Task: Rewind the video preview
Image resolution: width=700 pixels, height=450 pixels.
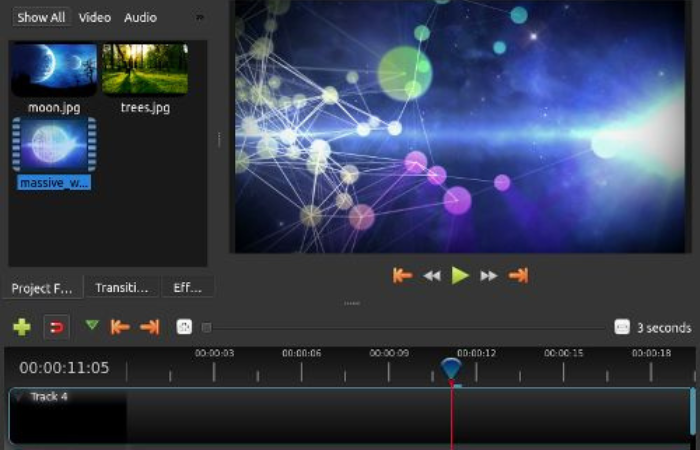Action: [x=432, y=276]
